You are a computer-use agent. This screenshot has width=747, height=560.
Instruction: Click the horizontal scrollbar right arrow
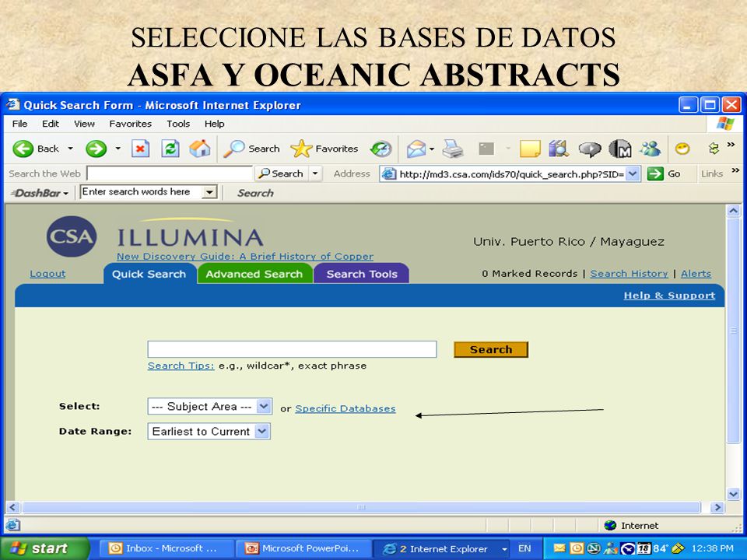click(x=717, y=508)
